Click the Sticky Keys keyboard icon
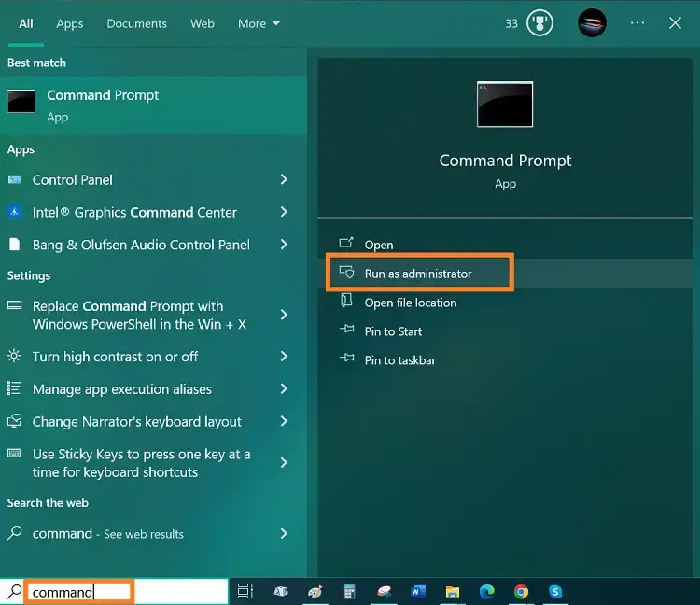The width and height of the screenshot is (700, 605). (14, 454)
